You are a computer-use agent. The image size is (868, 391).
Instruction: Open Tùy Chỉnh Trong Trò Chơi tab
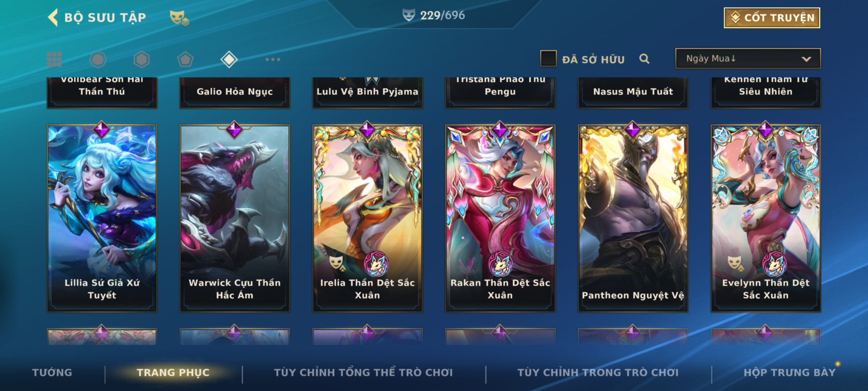[x=598, y=372]
